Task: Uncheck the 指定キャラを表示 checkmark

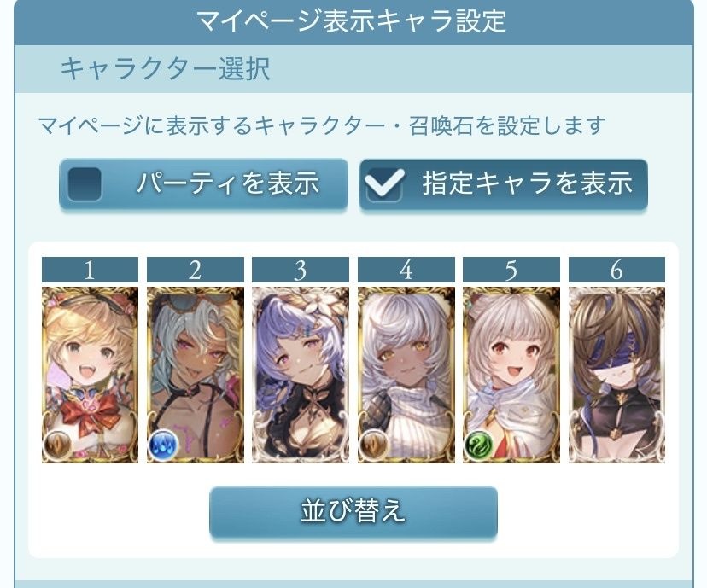Action: (384, 183)
